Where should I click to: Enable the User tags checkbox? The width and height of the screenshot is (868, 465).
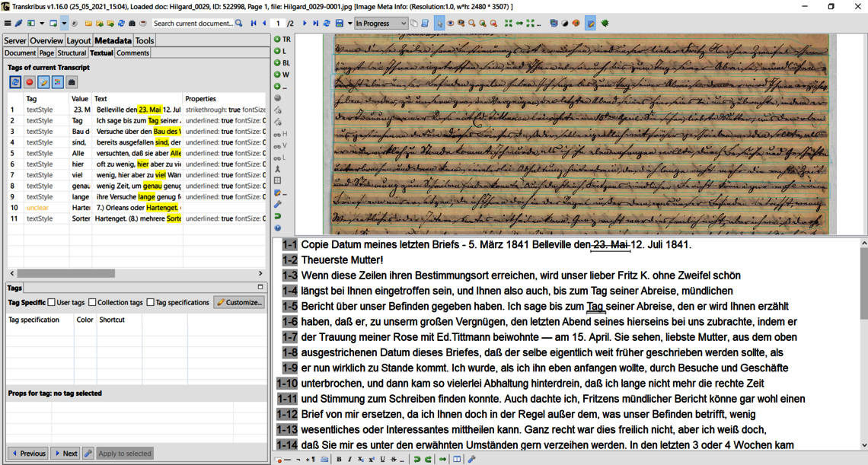pyautogui.click(x=52, y=302)
